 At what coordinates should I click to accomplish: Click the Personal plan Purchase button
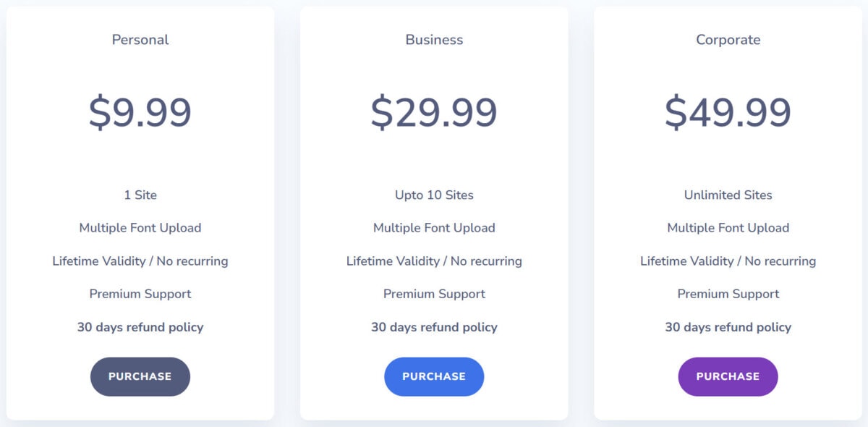click(x=140, y=376)
